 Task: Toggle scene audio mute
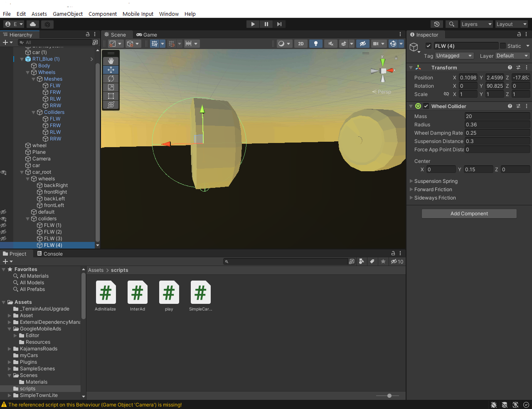pos(331,44)
